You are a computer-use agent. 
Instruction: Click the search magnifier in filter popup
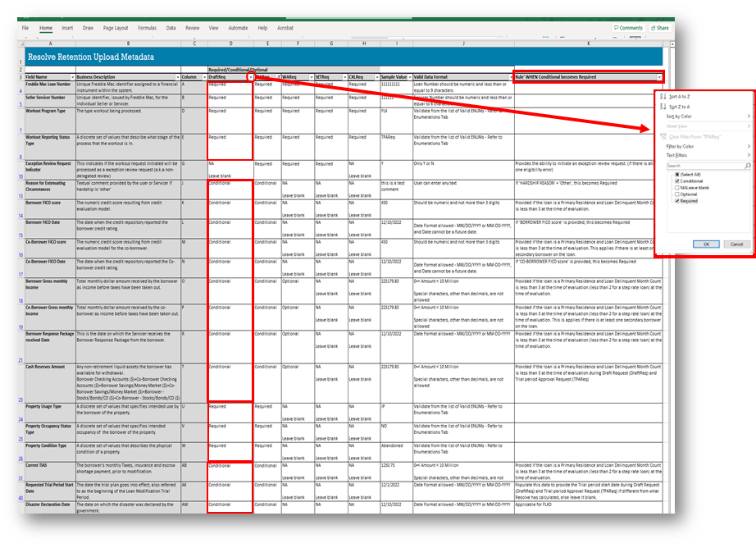(747, 166)
